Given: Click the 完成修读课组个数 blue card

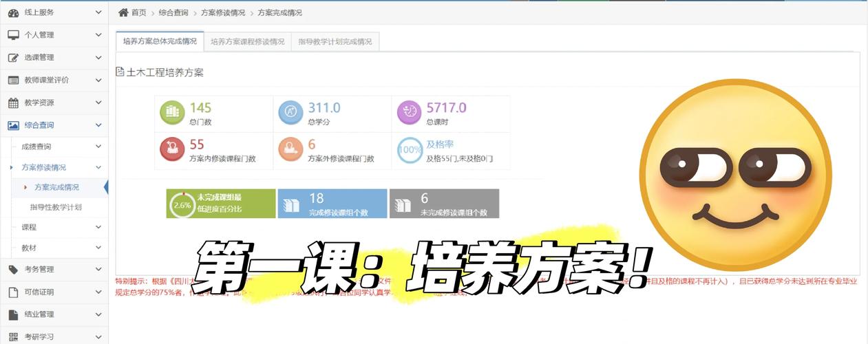Looking at the screenshot, I should [332, 204].
